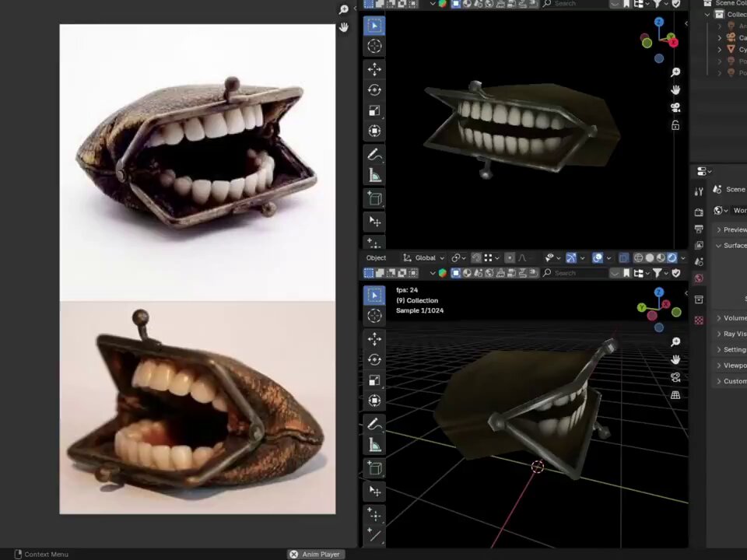Toggle X-ray mode in viewport header
Screen dimensions: 747x560
coord(623,257)
